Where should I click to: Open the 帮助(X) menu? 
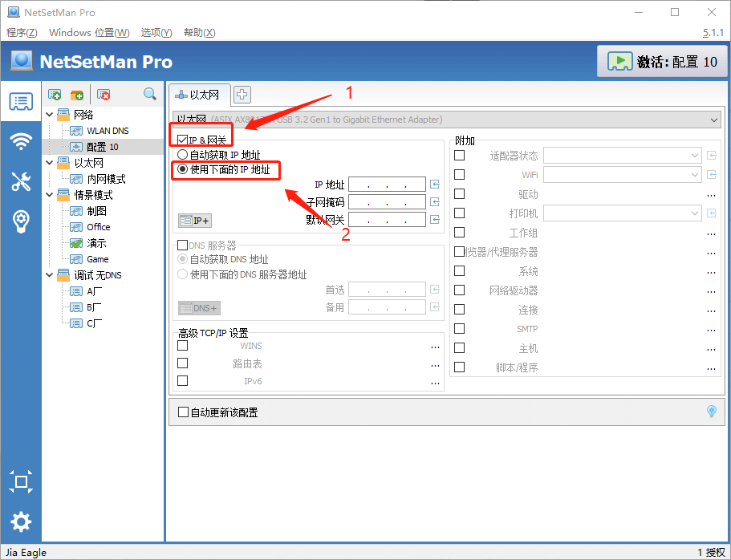[x=199, y=33]
